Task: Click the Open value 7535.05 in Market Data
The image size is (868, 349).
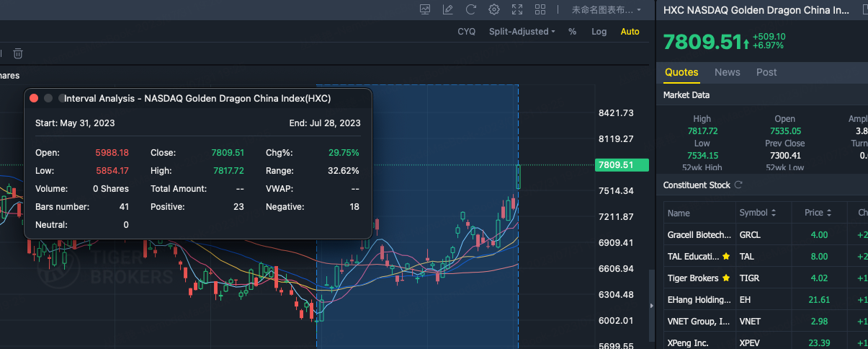Action: click(785, 131)
